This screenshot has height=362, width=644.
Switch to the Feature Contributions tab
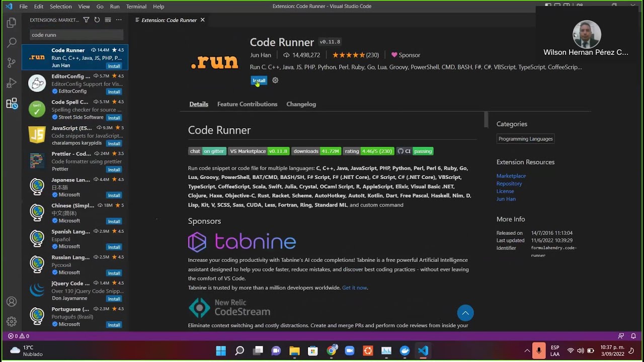tap(247, 104)
